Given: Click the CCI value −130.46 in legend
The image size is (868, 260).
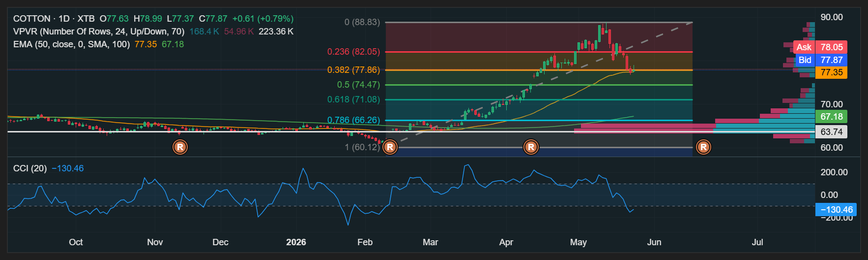Looking at the screenshot, I should 68,168.
